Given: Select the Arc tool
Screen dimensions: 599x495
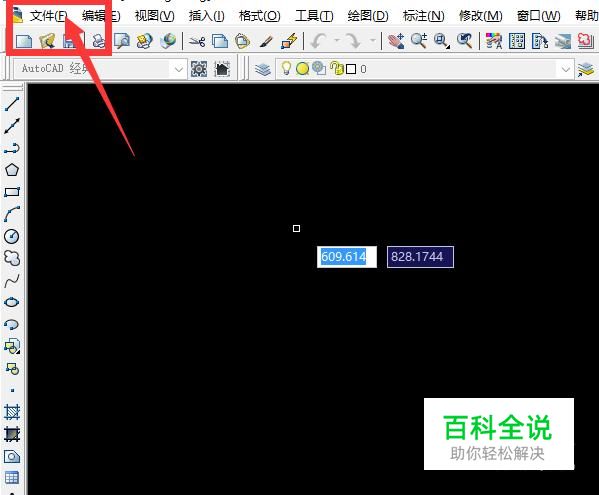Looking at the screenshot, I should point(12,214).
